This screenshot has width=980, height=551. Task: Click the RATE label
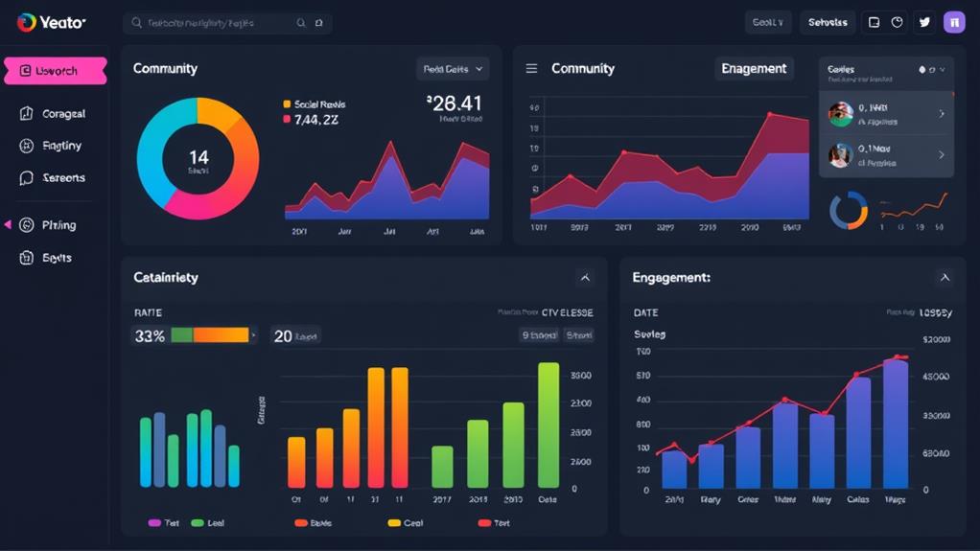(148, 312)
